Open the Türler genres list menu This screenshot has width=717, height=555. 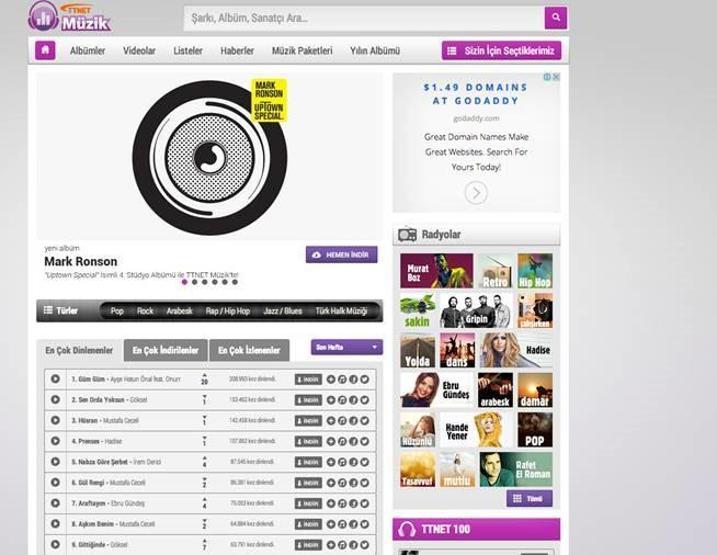[x=60, y=310]
